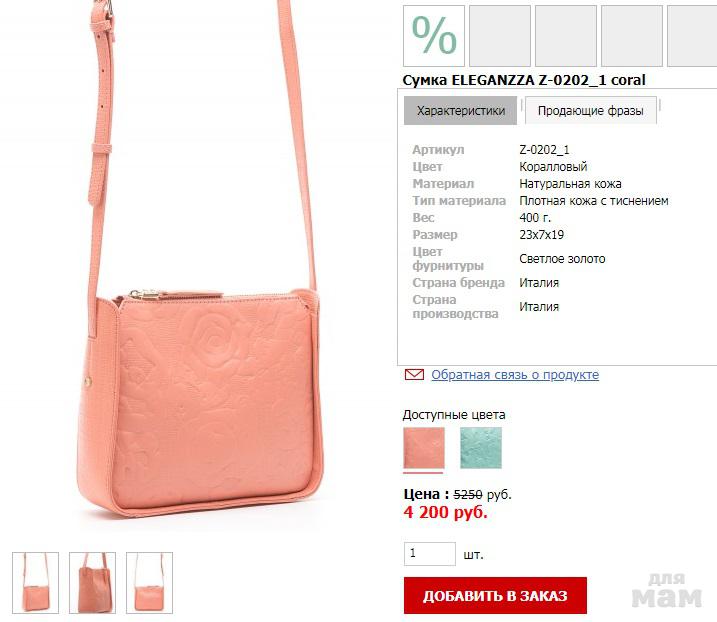Image resolution: width=717 pixels, height=622 pixels.
Task: Click the для мам watermark logo
Action: [666, 591]
